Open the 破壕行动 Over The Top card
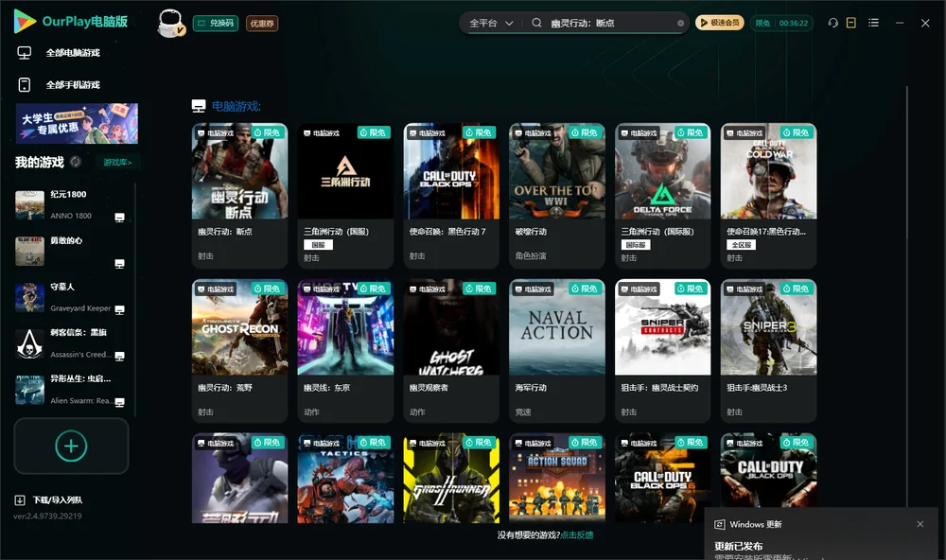This screenshot has height=560, width=946. click(x=557, y=196)
